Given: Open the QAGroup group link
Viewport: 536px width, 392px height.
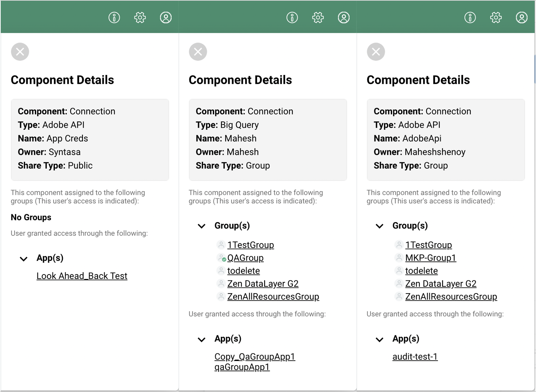Looking at the screenshot, I should pyautogui.click(x=245, y=258).
